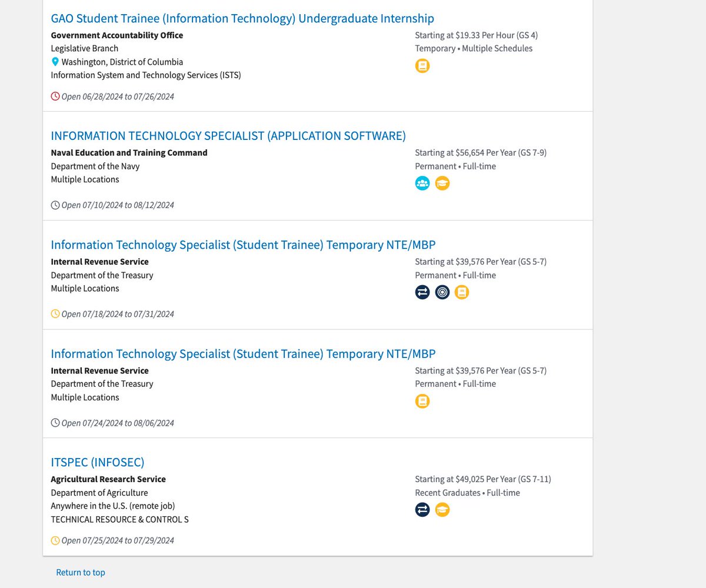This screenshot has width=706, height=588.
Task: Click TECHNICAL RESOURCE & CONTROL S text
Action: pos(120,520)
